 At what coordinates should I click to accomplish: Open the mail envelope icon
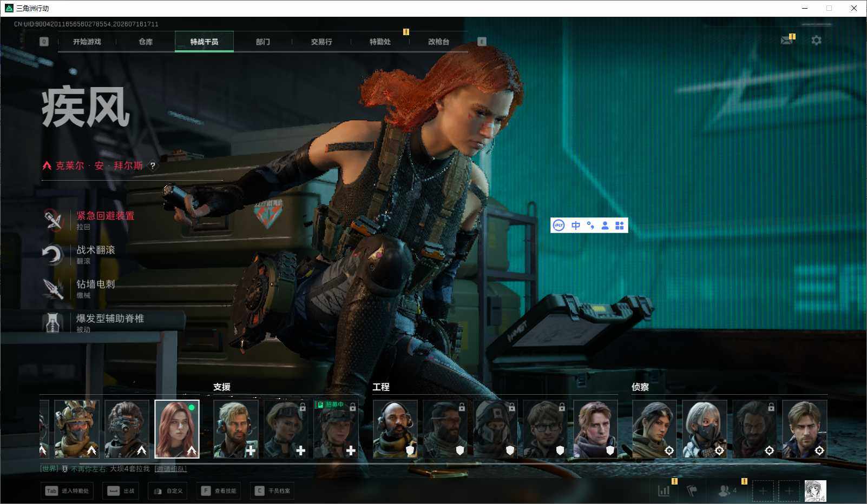click(x=786, y=40)
